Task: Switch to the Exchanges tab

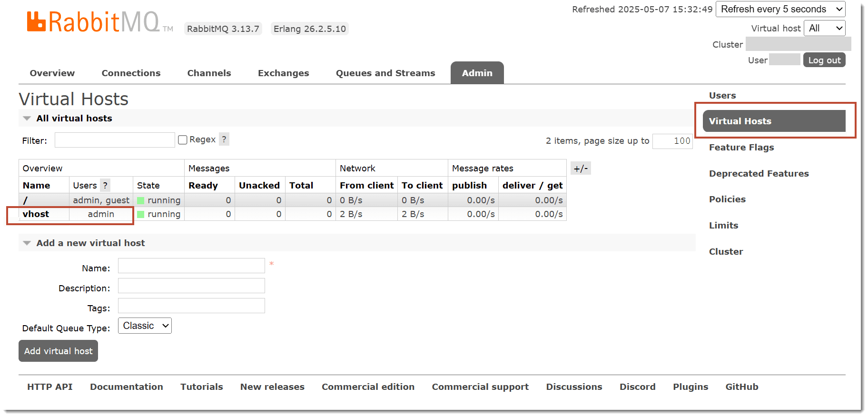Action: tap(284, 73)
